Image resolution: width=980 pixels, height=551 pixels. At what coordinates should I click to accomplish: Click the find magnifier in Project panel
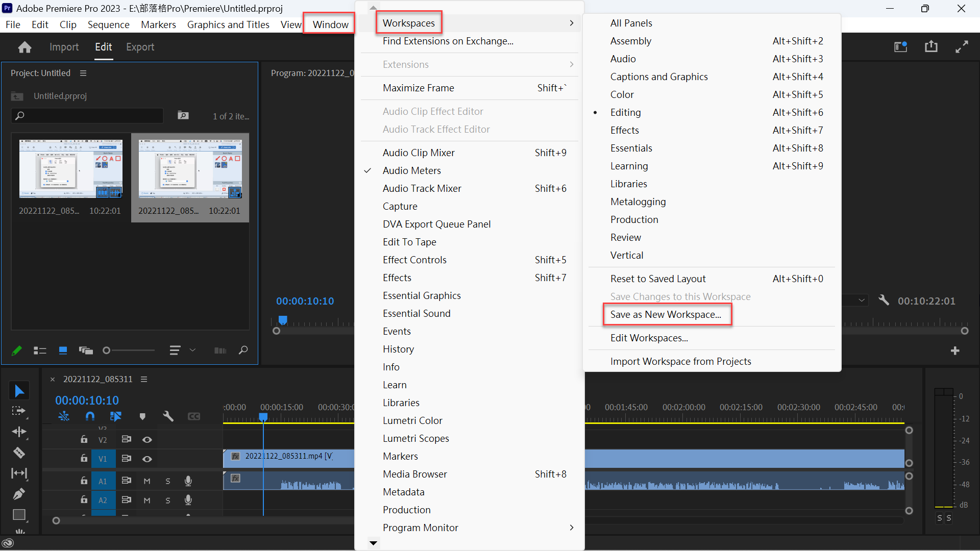point(243,350)
